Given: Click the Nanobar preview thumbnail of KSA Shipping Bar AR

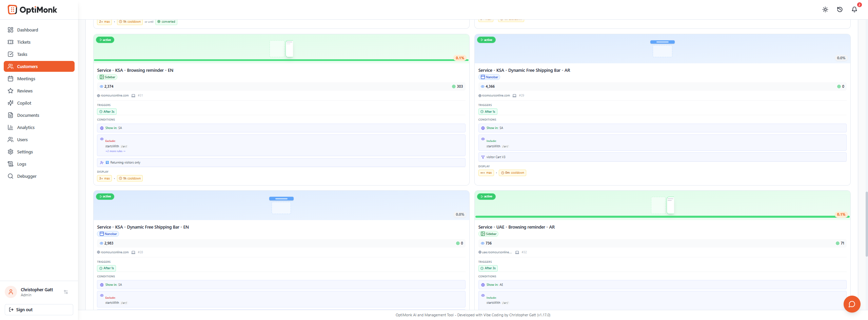Looking at the screenshot, I should point(663,48).
